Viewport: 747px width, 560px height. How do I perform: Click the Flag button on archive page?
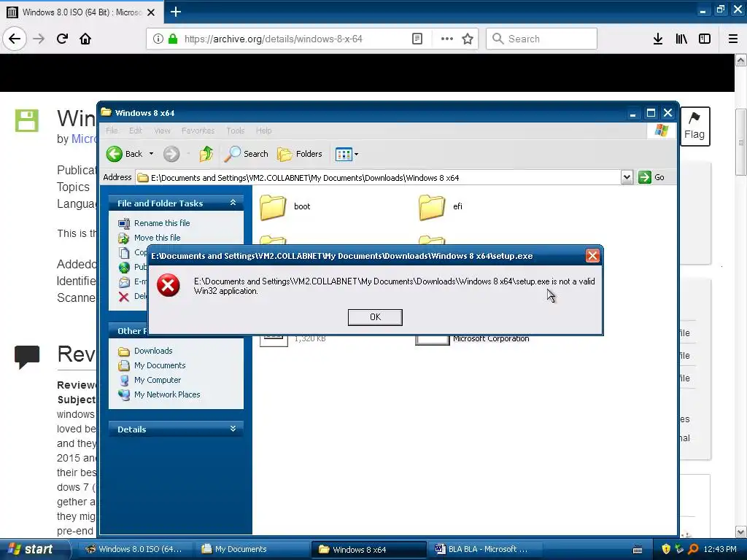(694, 126)
